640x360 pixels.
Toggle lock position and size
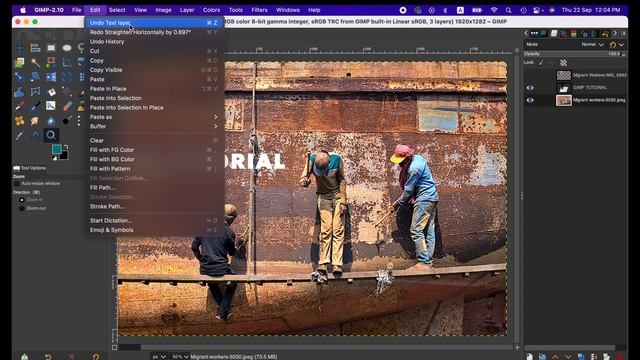(551, 62)
